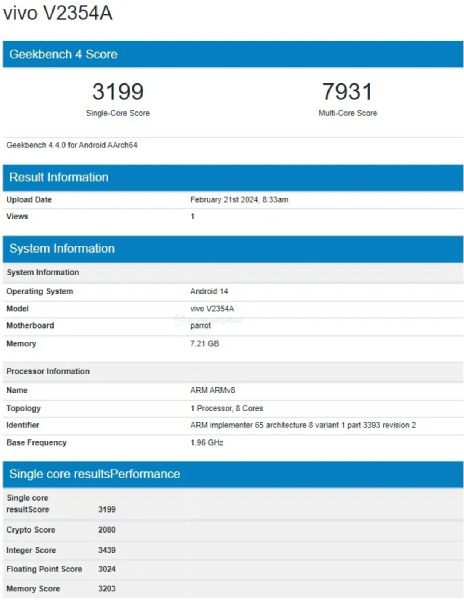
Task: Click the vivo V2354A model value
Action: pyautogui.click(x=212, y=308)
